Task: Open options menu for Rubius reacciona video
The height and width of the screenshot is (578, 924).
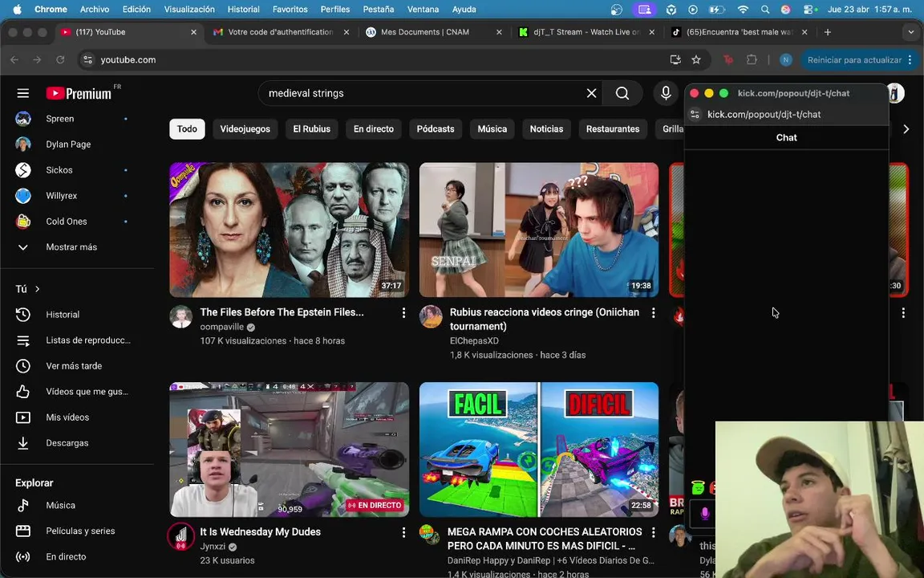Action: [x=654, y=313]
